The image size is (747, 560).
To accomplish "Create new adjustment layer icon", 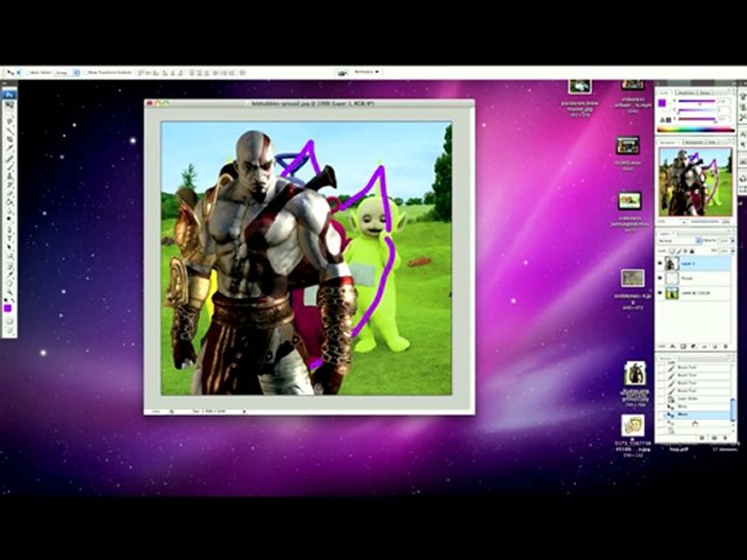I will coord(693,347).
